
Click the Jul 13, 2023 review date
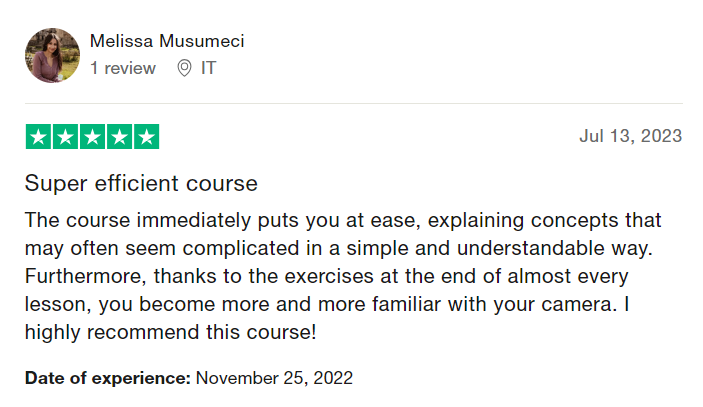coord(630,136)
